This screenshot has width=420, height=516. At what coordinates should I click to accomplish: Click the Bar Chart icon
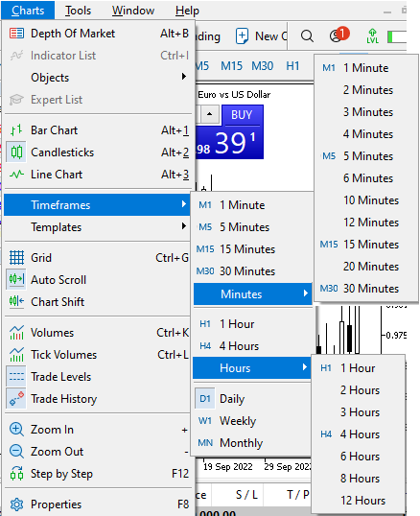tap(16, 130)
